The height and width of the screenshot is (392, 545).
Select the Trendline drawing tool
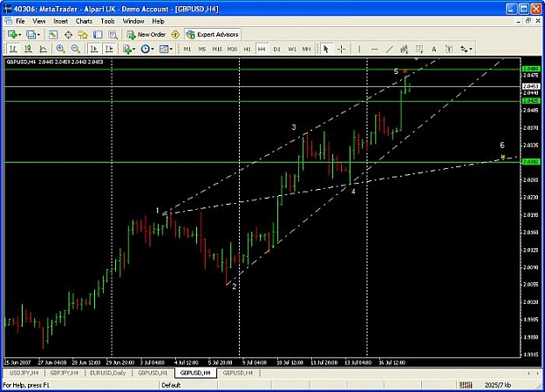pyautogui.click(x=389, y=49)
